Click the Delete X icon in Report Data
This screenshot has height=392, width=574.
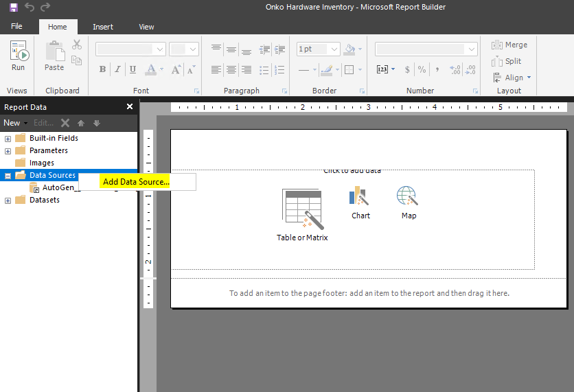pos(65,123)
